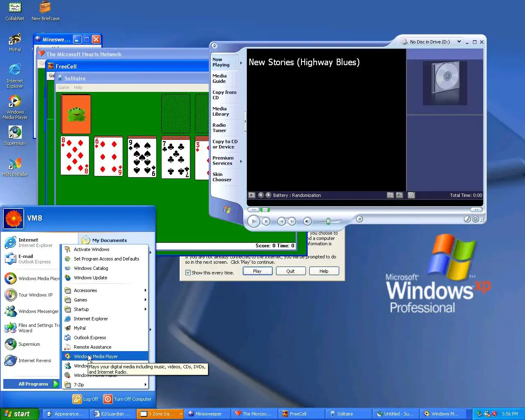Click the 8 of diamonds card
This screenshot has width=525, height=420.
point(75,156)
